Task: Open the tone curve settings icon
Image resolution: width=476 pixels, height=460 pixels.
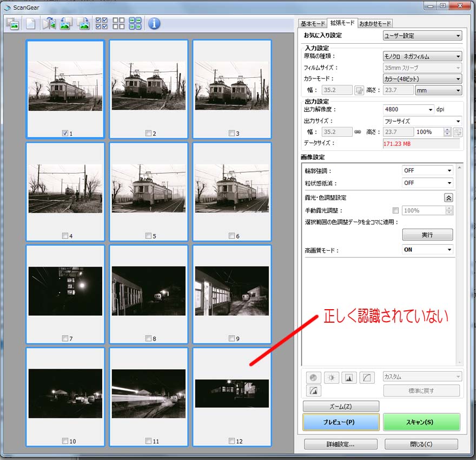Action: coord(367,377)
